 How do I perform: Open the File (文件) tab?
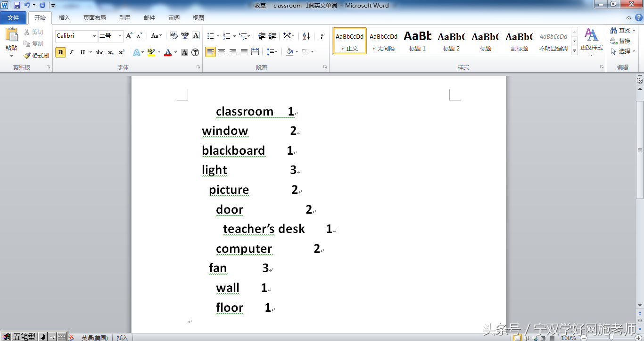tap(13, 17)
